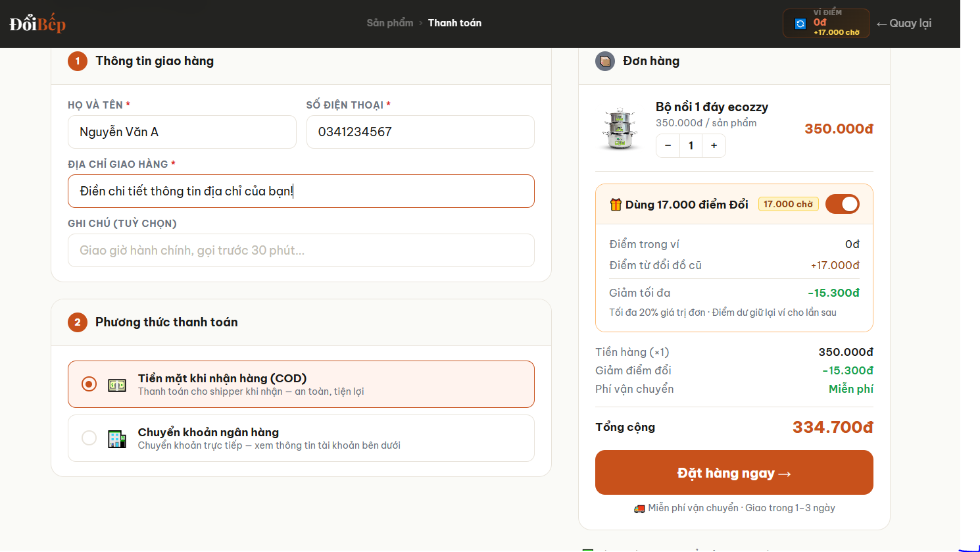Open the Ví điểm wallet badge
The width and height of the screenshot is (980, 552).
(826, 23)
